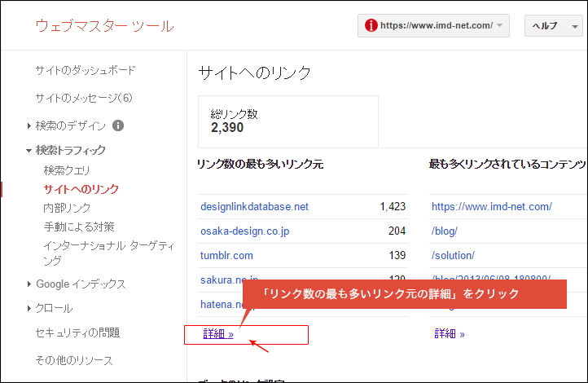Click the info icon next to 検索のデザイン
Image resolution: width=588 pixels, height=383 pixels.
click(x=118, y=125)
